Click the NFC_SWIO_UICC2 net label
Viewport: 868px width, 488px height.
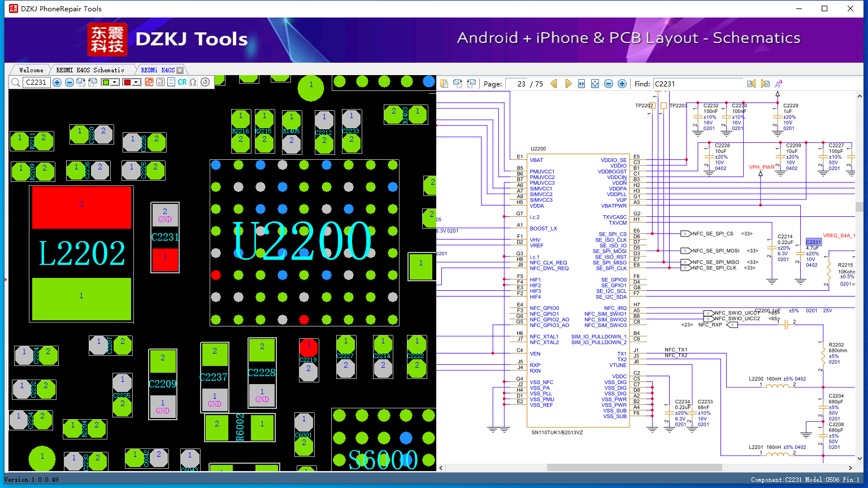click(x=737, y=319)
